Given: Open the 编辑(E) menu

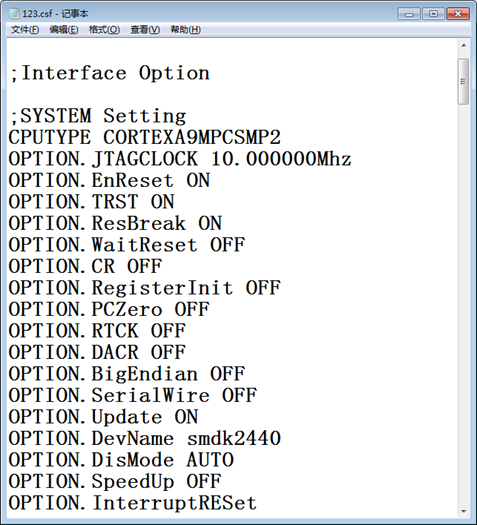Looking at the screenshot, I should pos(64,30).
